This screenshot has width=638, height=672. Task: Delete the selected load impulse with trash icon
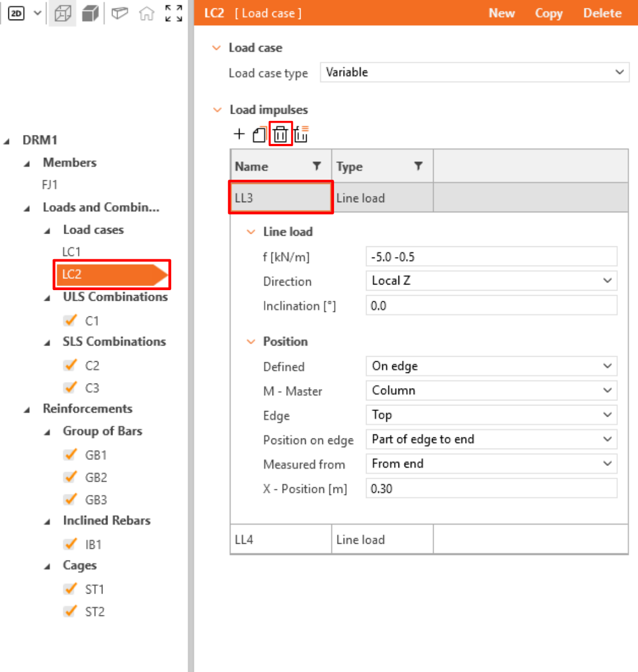(280, 134)
